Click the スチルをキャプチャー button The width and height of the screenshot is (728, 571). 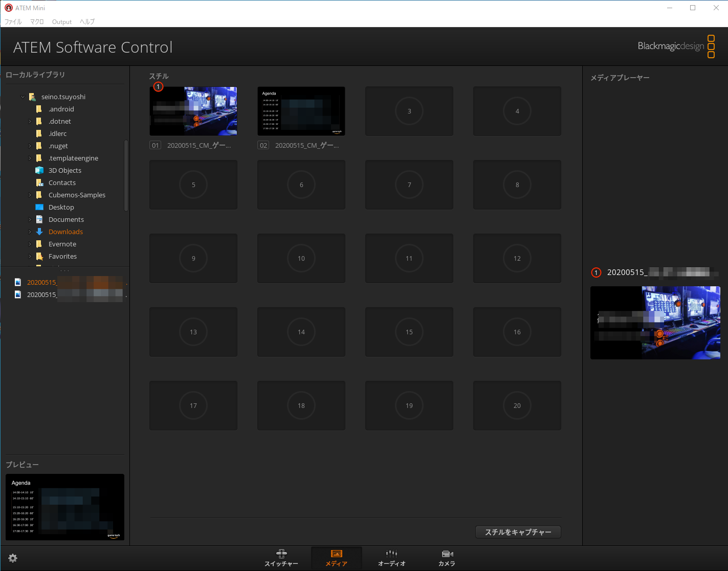tap(518, 532)
